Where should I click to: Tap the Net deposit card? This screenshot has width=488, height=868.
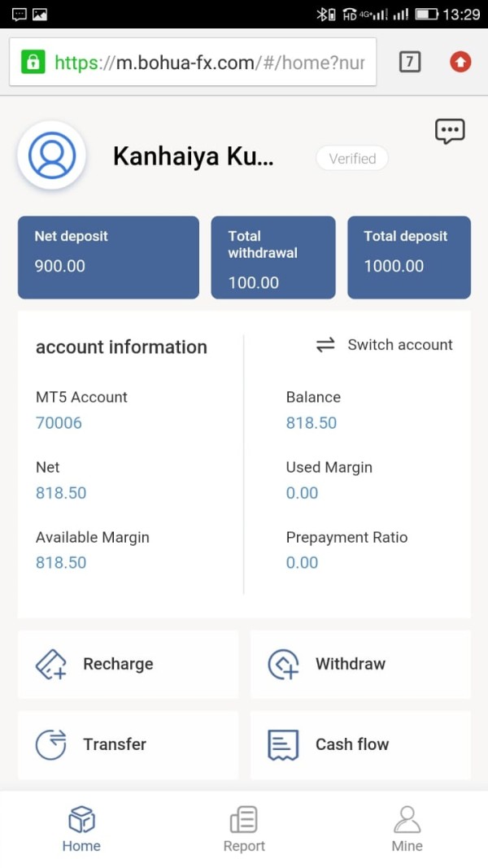click(x=108, y=257)
